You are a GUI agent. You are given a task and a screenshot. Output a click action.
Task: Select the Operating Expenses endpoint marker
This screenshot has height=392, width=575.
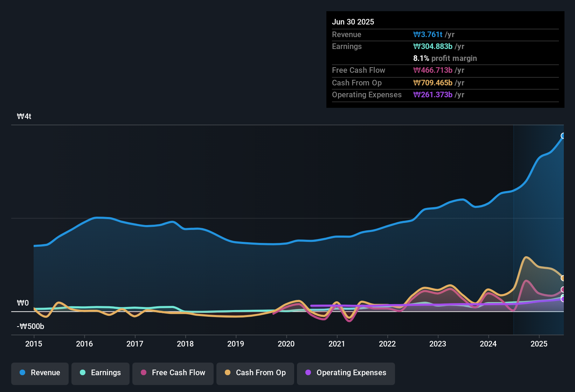coord(562,299)
